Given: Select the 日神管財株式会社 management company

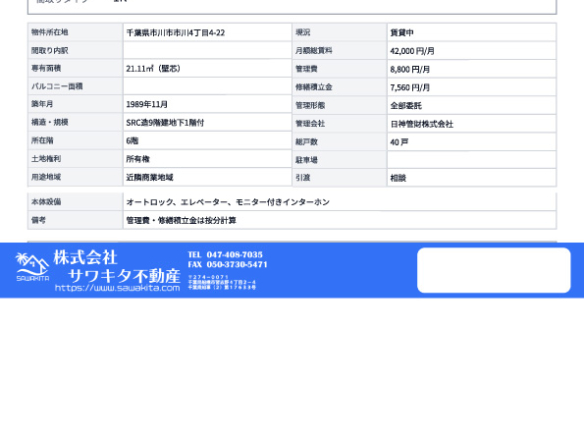Looking at the screenshot, I should [422, 124].
